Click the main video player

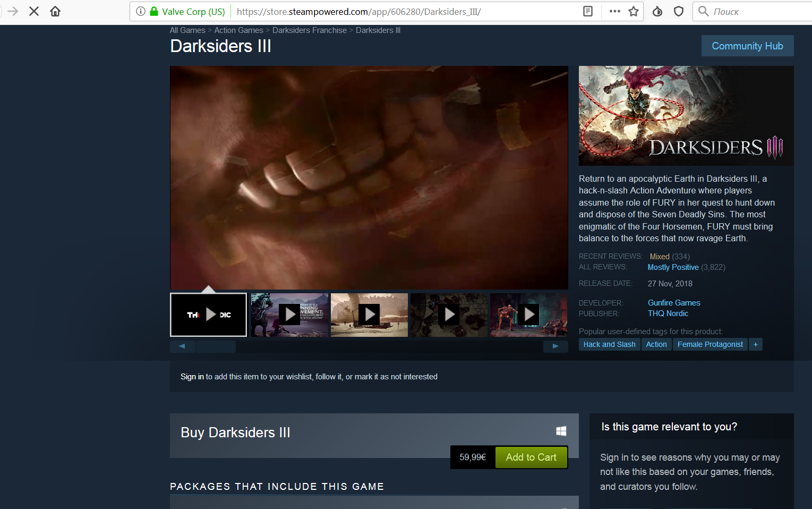pyautogui.click(x=369, y=177)
